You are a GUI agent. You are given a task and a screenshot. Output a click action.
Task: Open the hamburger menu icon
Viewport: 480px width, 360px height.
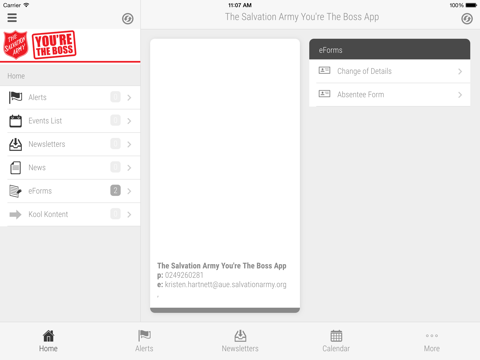(12, 18)
